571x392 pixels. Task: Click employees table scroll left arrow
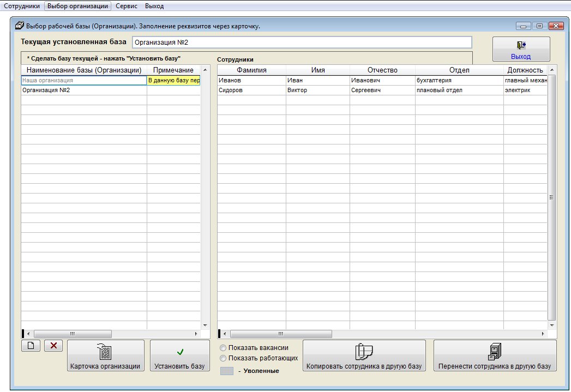(x=225, y=334)
